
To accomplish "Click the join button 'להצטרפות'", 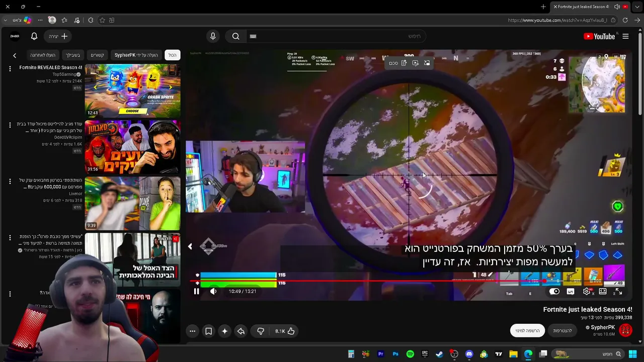I will point(562,330).
